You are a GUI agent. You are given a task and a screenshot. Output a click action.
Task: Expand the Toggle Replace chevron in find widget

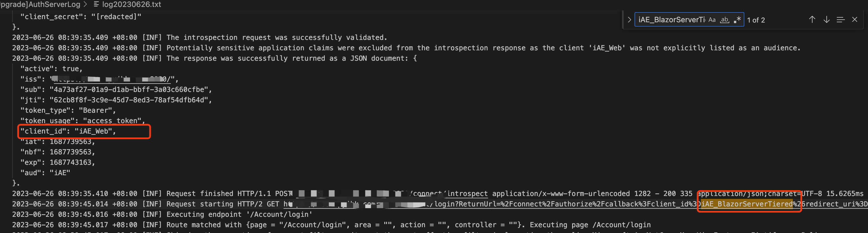(x=629, y=20)
